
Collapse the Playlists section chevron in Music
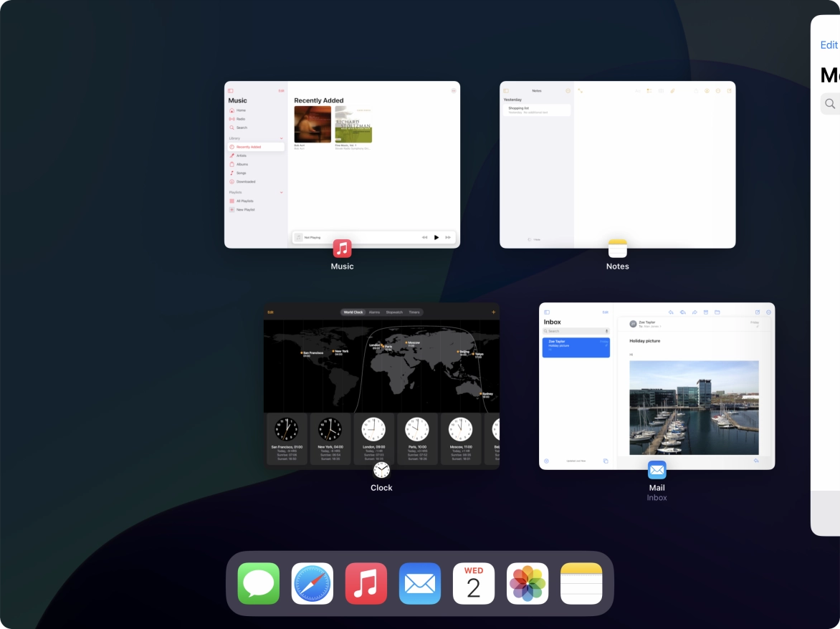click(281, 193)
